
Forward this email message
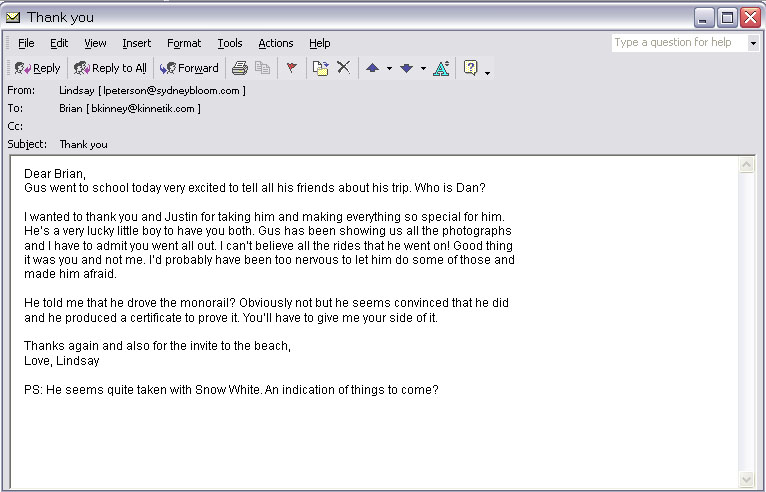click(189, 68)
